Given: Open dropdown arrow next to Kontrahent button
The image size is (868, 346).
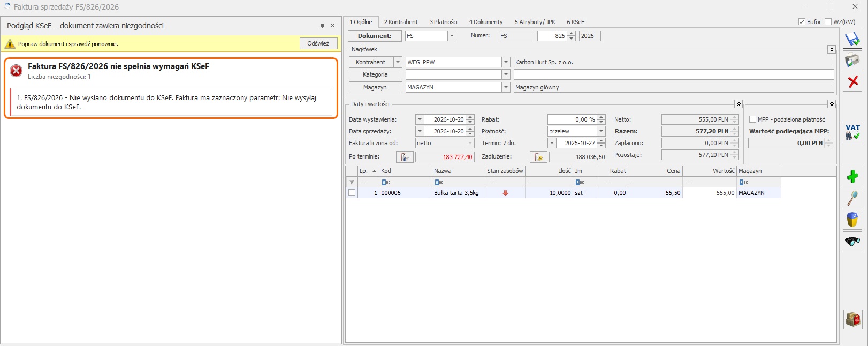Looking at the screenshot, I should click(x=398, y=62).
